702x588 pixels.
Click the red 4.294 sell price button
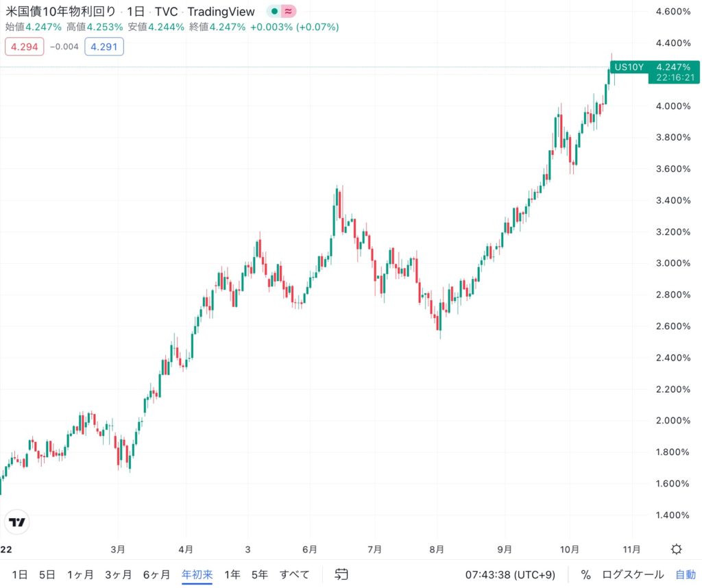[x=24, y=47]
